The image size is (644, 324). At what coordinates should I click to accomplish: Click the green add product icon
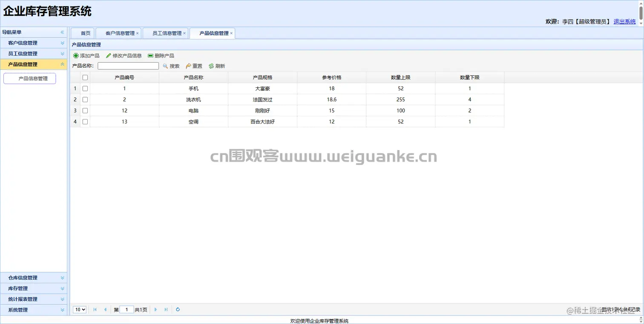pos(76,56)
